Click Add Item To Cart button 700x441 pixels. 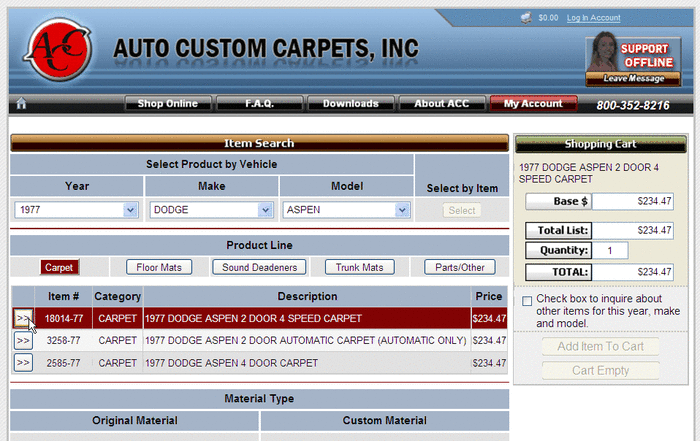click(600, 346)
